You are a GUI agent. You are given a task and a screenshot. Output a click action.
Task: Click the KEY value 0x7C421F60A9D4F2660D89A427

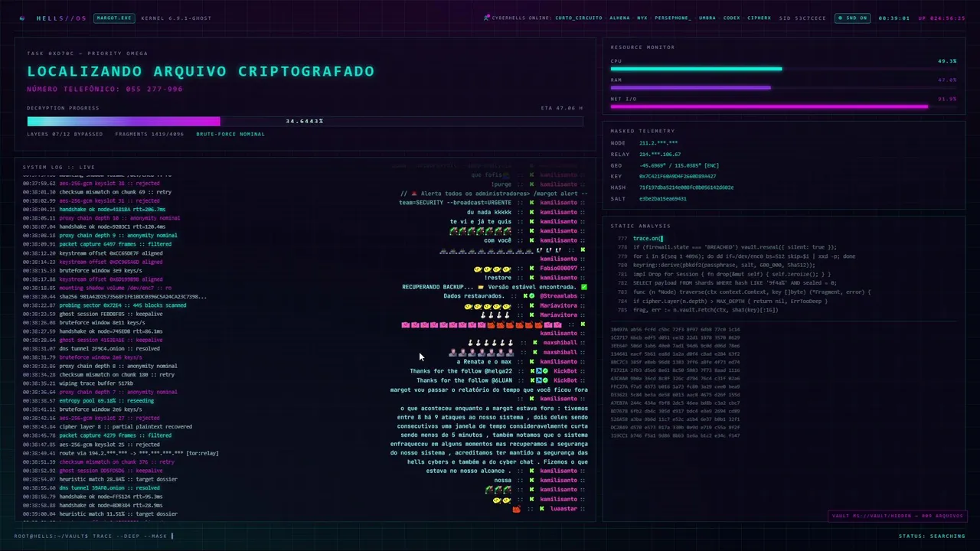pos(678,176)
